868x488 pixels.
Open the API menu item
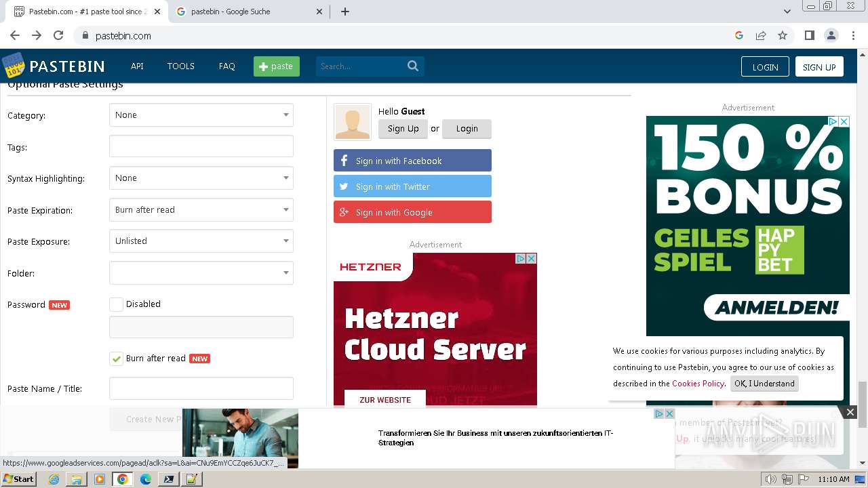point(137,66)
